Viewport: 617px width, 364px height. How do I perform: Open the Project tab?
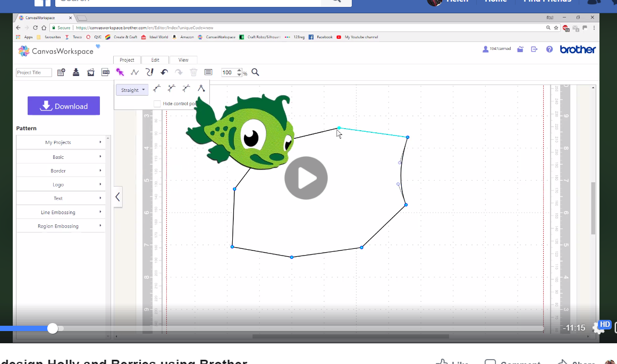(126, 60)
